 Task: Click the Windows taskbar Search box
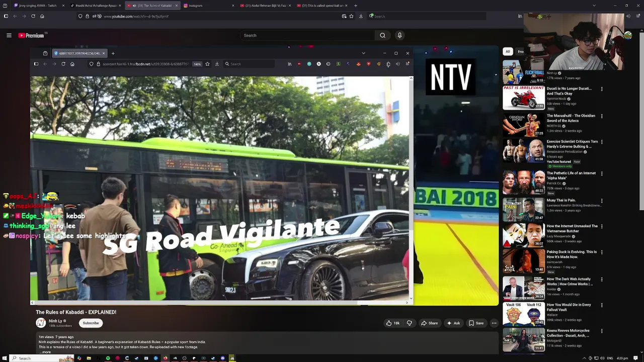coord(42,358)
